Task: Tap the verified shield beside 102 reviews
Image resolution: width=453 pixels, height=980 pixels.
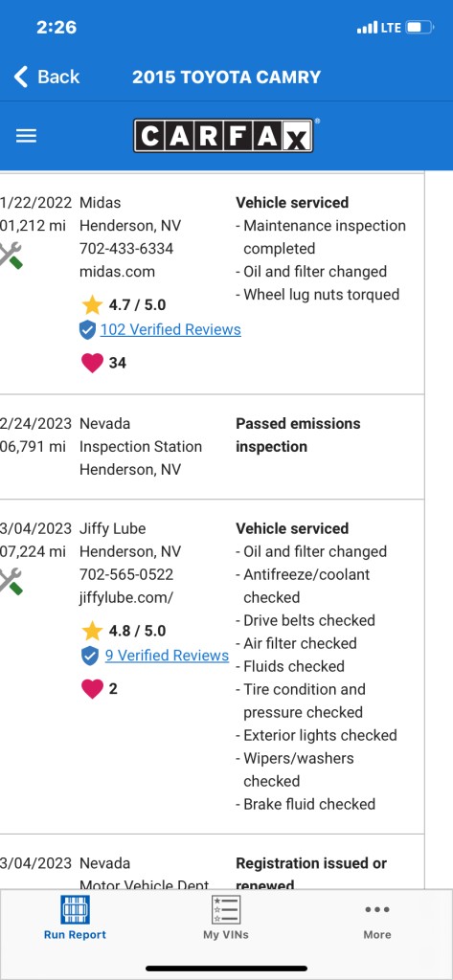Action: click(x=88, y=330)
